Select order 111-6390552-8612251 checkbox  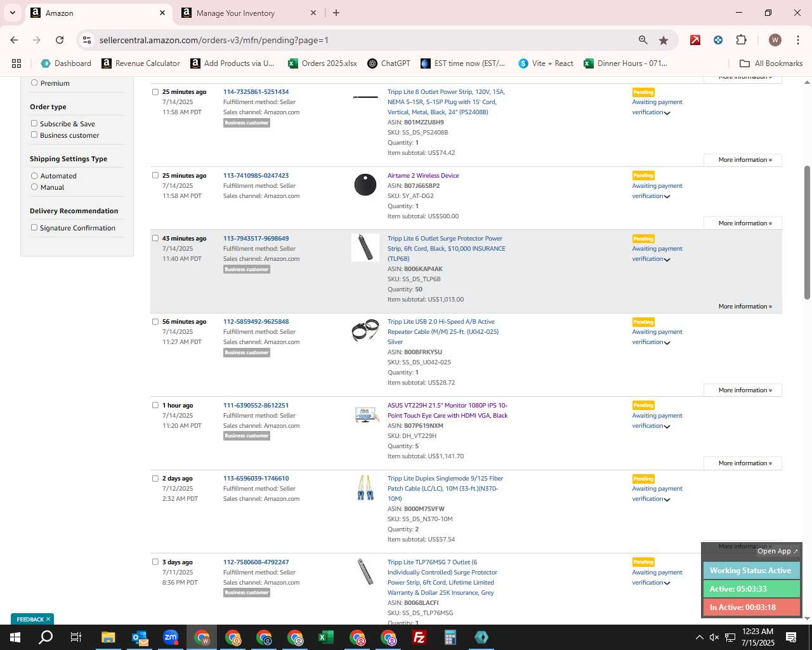click(155, 405)
